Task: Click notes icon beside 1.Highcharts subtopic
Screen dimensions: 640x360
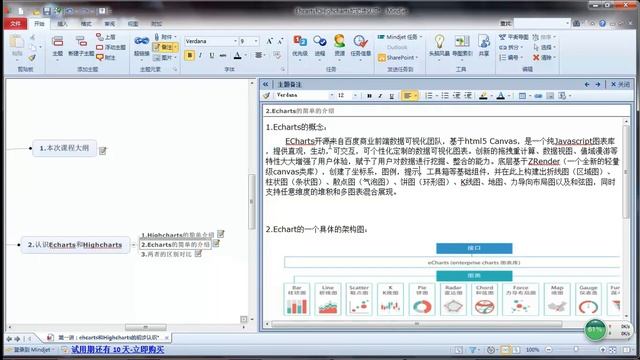Action: pyautogui.click(x=221, y=234)
